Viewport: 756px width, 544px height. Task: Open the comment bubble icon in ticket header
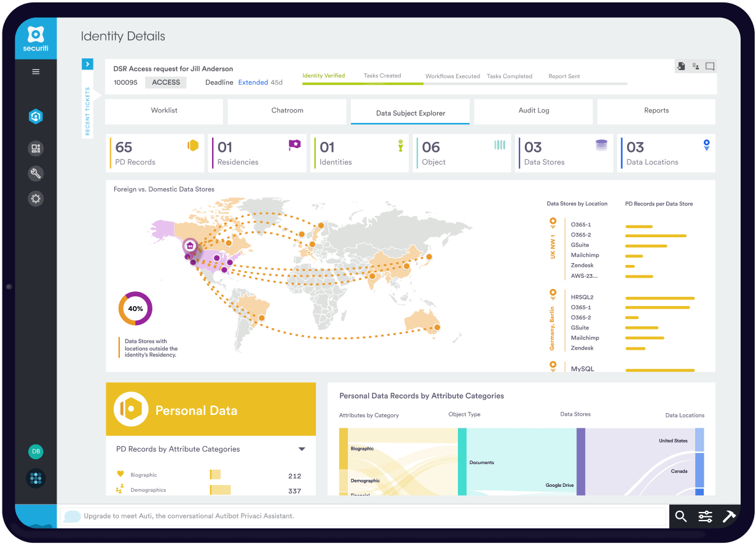pyautogui.click(x=710, y=66)
